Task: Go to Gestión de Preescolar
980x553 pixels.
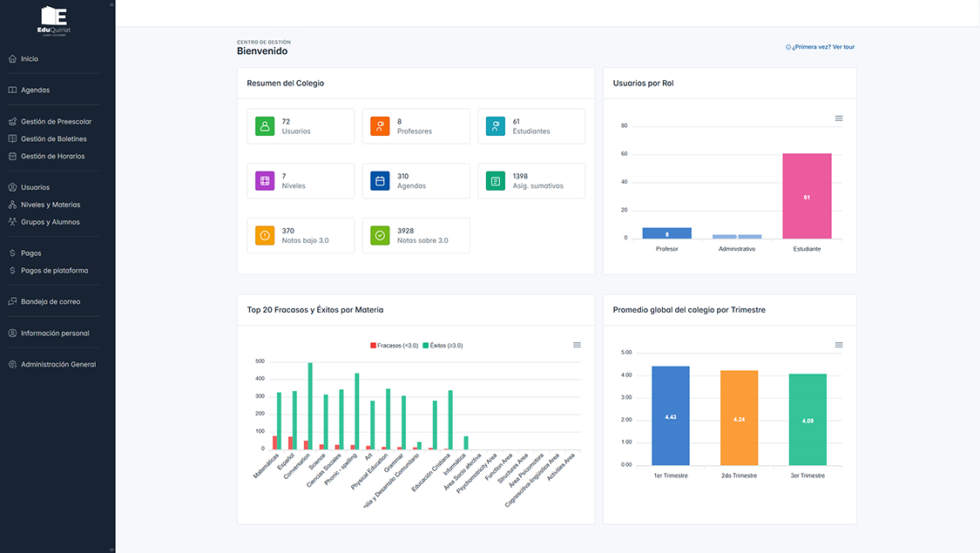Action: 57,121
